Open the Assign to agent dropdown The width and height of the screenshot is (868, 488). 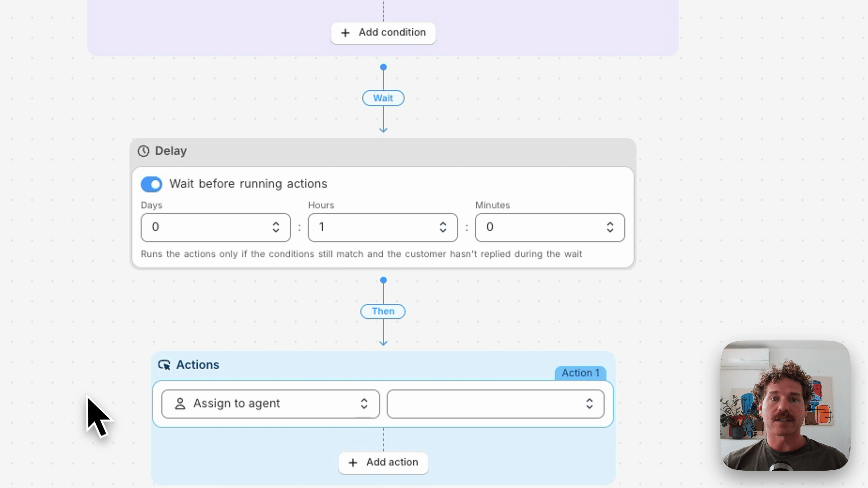pos(271,404)
